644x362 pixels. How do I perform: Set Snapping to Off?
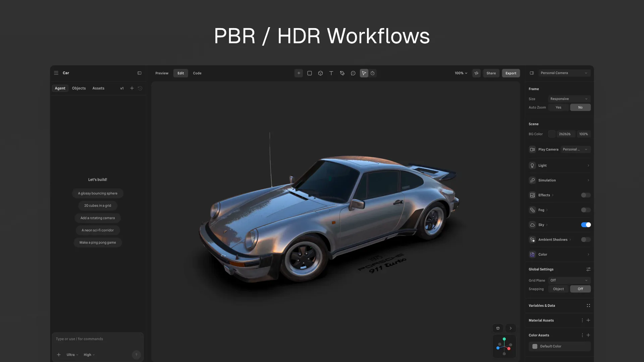581,289
